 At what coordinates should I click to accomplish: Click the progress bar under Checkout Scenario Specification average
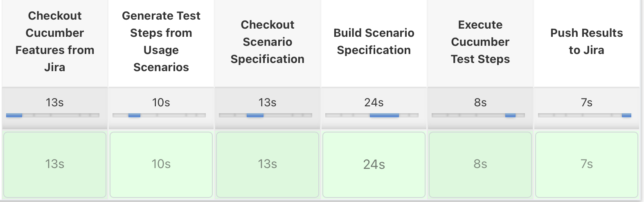(x=266, y=115)
